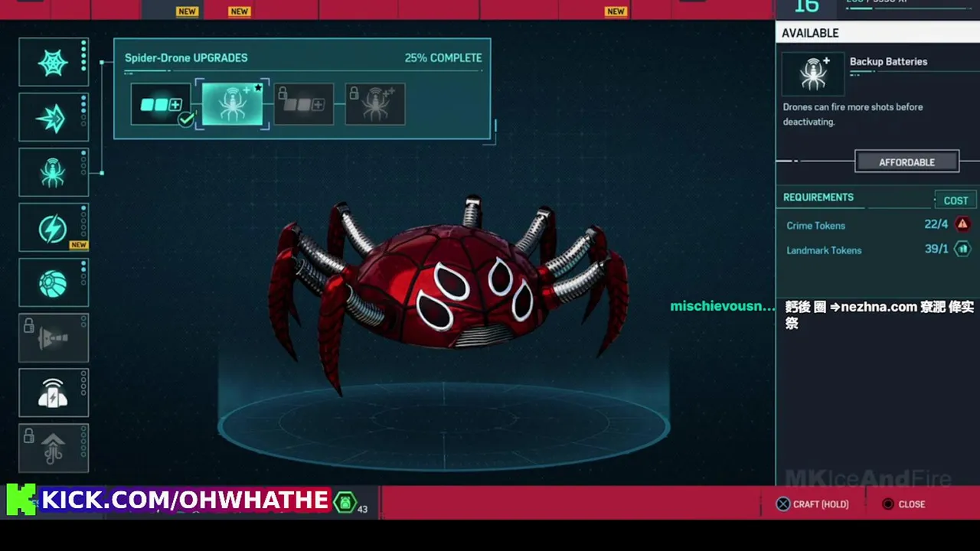The width and height of the screenshot is (980, 551).
Task: Select the Electric Web gadget marked NEW
Action: 54,228
